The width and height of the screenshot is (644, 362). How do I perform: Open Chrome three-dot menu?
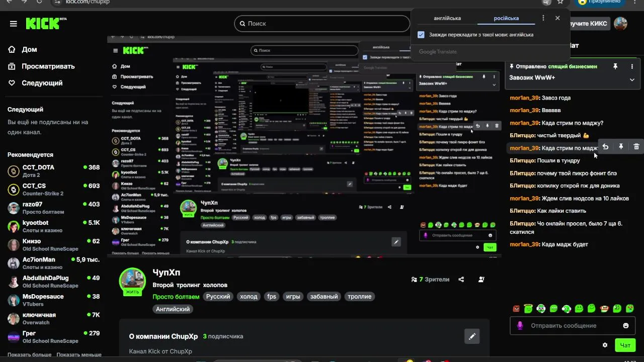click(635, 2)
